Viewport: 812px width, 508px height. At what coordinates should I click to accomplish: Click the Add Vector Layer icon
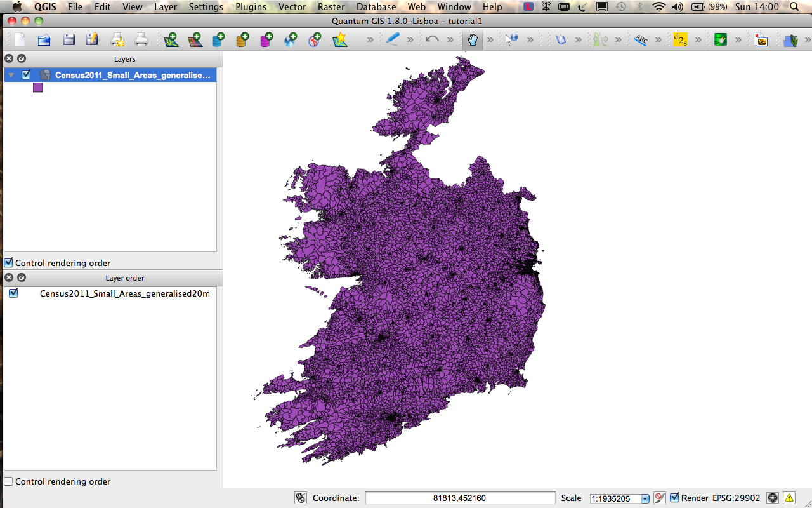point(171,40)
